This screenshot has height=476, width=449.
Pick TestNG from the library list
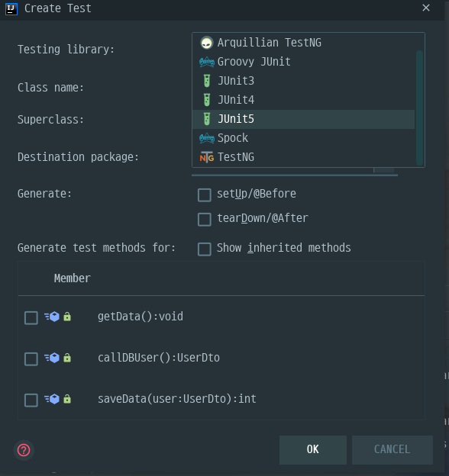304,157
